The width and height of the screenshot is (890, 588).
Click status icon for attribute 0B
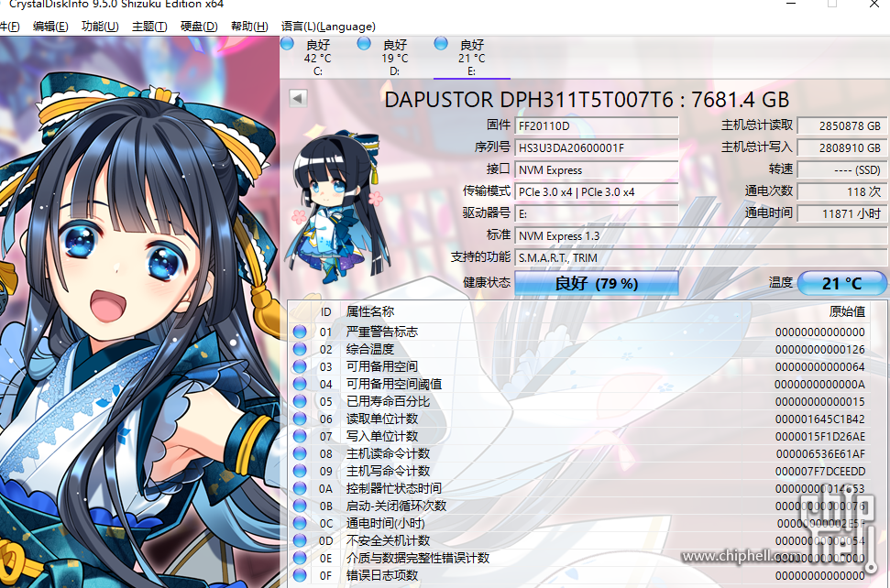coord(300,506)
